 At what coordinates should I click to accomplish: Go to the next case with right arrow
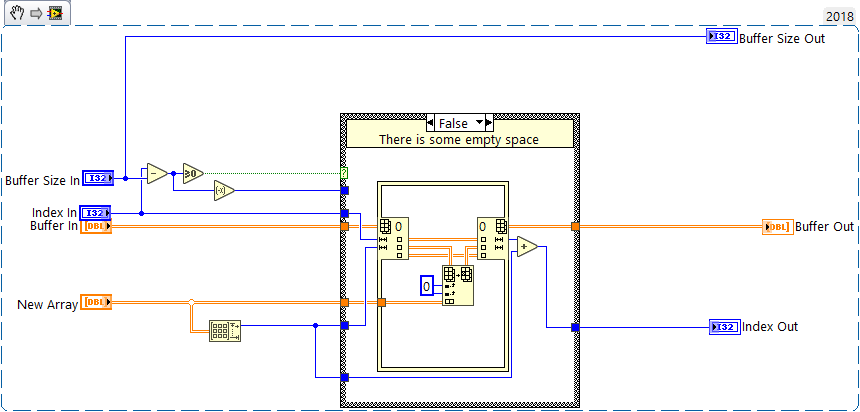tap(490, 122)
